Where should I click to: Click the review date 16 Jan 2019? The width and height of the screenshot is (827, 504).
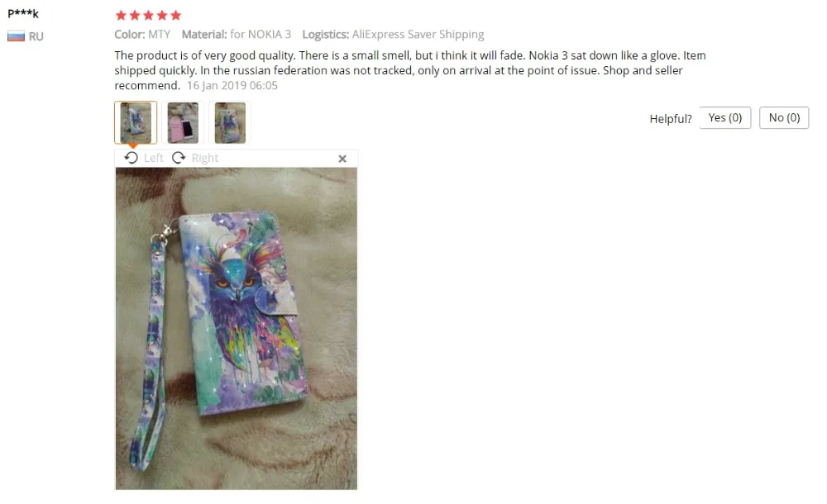232,85
